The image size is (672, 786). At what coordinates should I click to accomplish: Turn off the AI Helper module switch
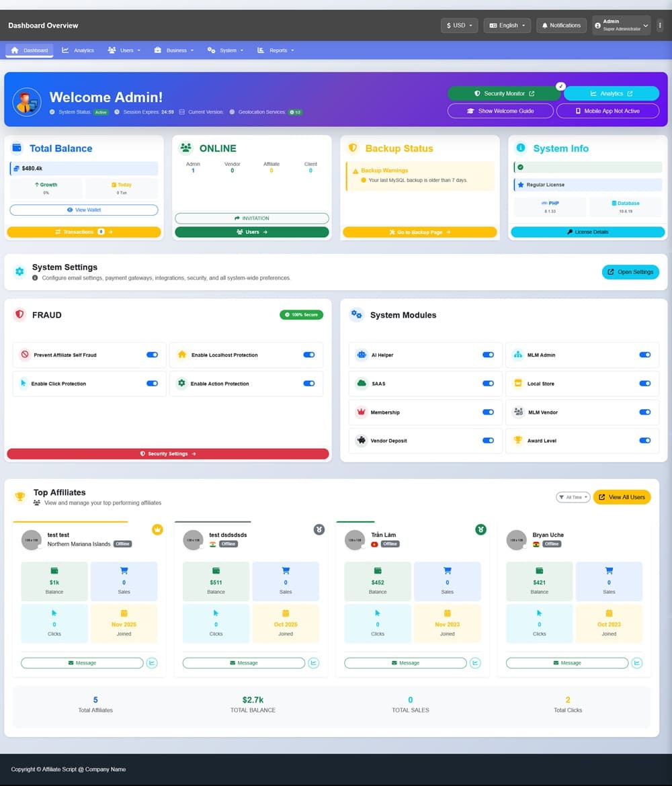click(x=488, y=355)
